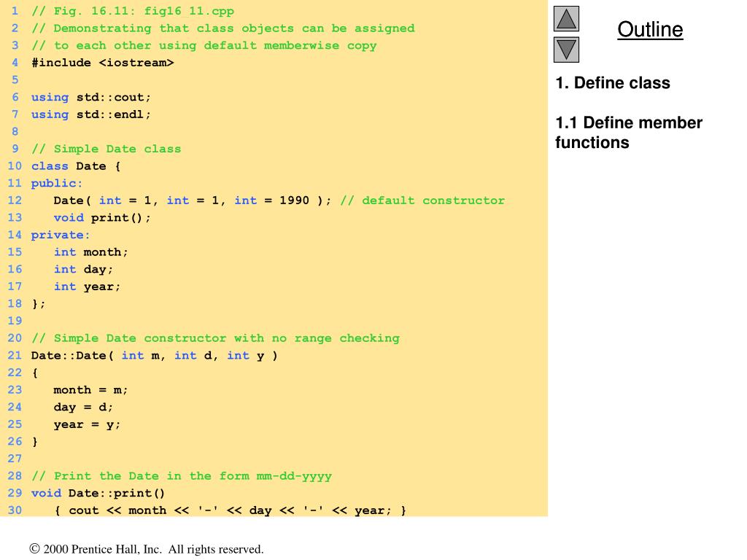Click 'day = d;' on line 24
The width and height of the screenshot is (747, 560).
(83, 407)
